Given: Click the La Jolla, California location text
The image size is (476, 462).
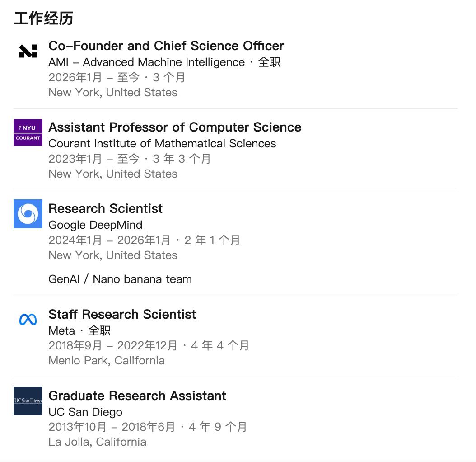Looking at the screenshot, I should point(97,442).
